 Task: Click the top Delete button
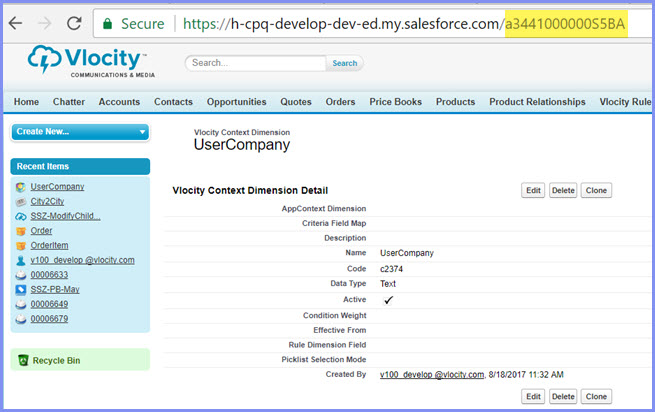563,191
